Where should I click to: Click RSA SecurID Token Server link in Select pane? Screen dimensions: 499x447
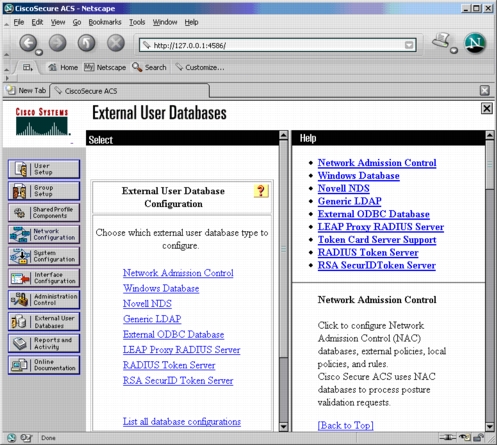[178, 381]
